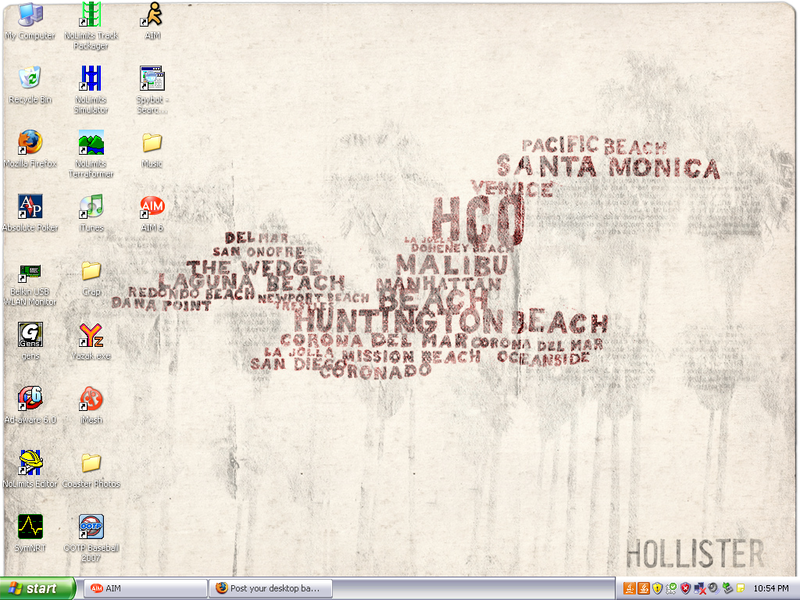The image size is (800, 600).
Task: Launch the NoLimits Simulator shortcut
Action: [91, 90]
